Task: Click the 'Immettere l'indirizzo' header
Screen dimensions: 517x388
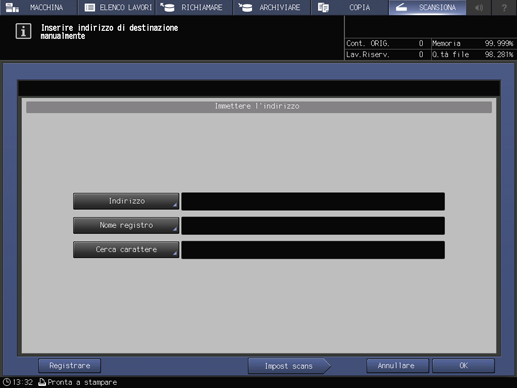Action: pyautogui.click(x=259, y=107)
